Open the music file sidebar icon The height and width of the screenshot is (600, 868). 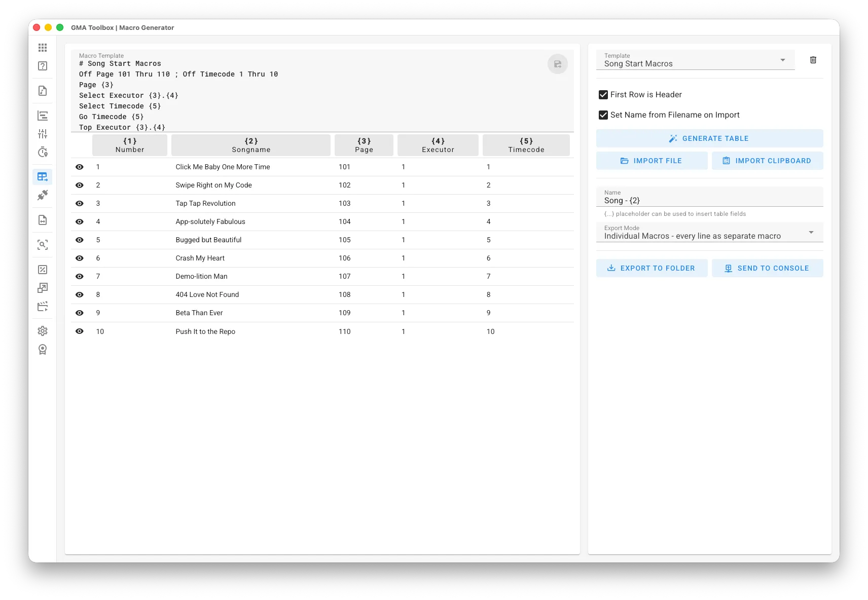point(43,91)
